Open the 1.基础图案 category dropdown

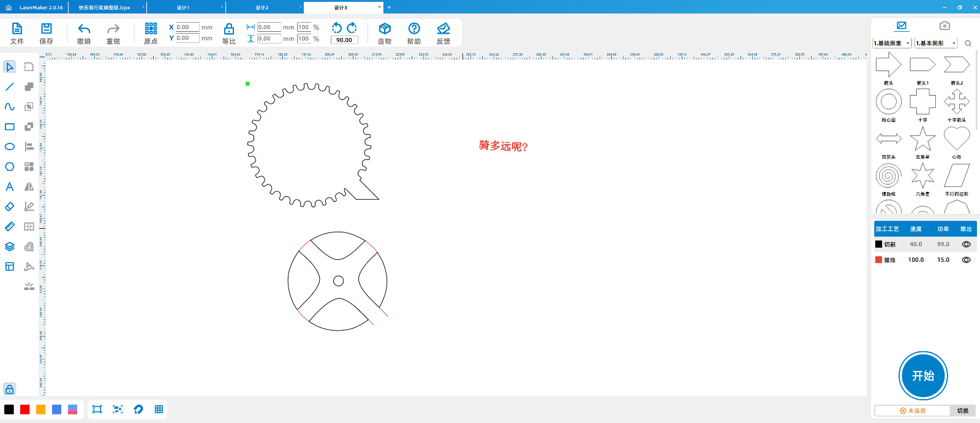[892, 44]
